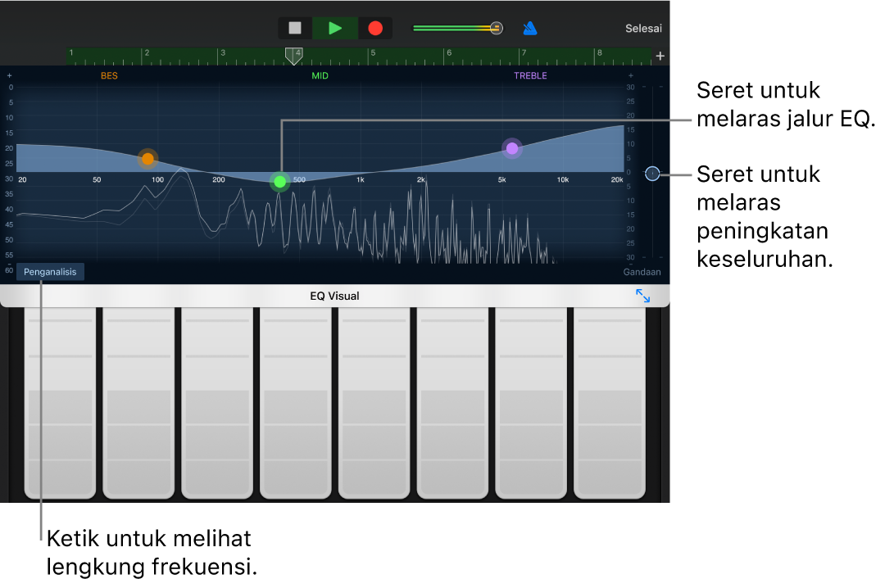894x588 pixels.
Task: Select the green mid EQ control point
Action: coord(279,182)
